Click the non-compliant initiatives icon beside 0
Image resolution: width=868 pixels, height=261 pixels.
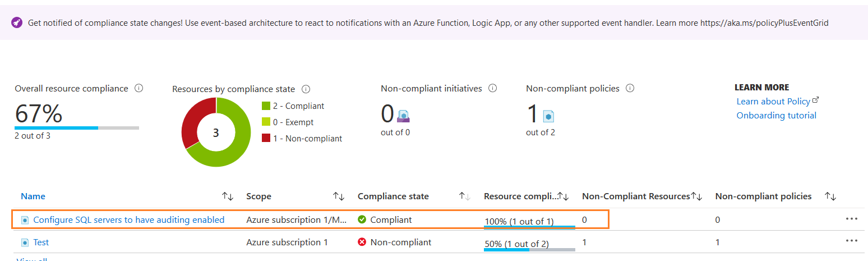[x=404, y=116]
